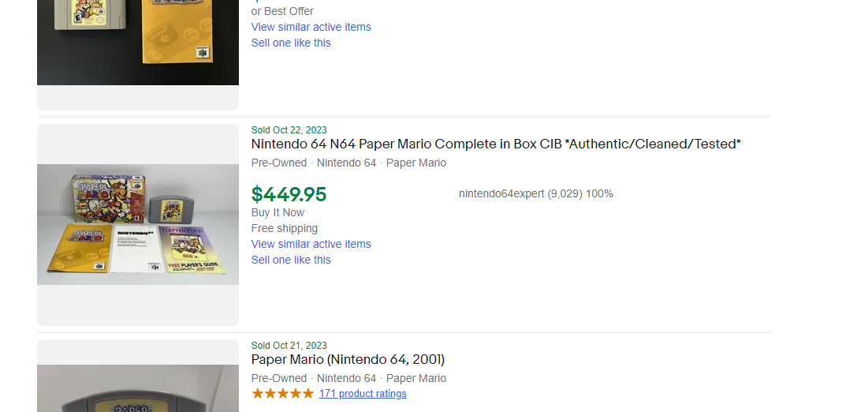Screen dimensions: 868x412
Task: Open the 'Paper Mario (Nintendo 64, 2001)' listing title
Action: pos(348,359)
